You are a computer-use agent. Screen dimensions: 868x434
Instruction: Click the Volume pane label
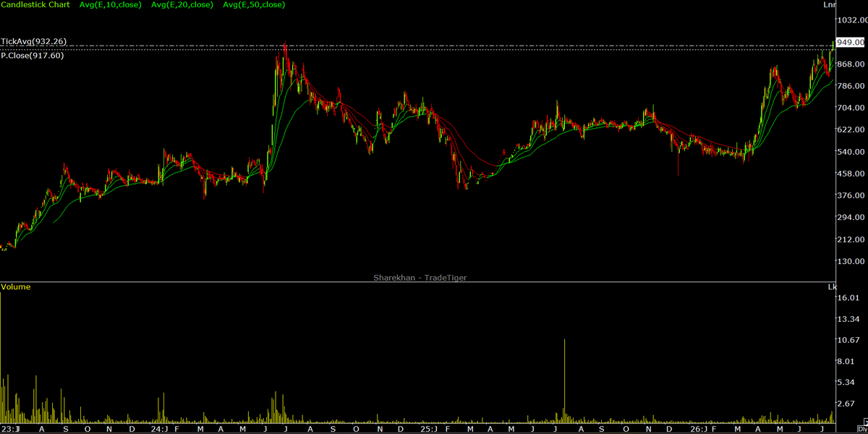click(16, 287)
